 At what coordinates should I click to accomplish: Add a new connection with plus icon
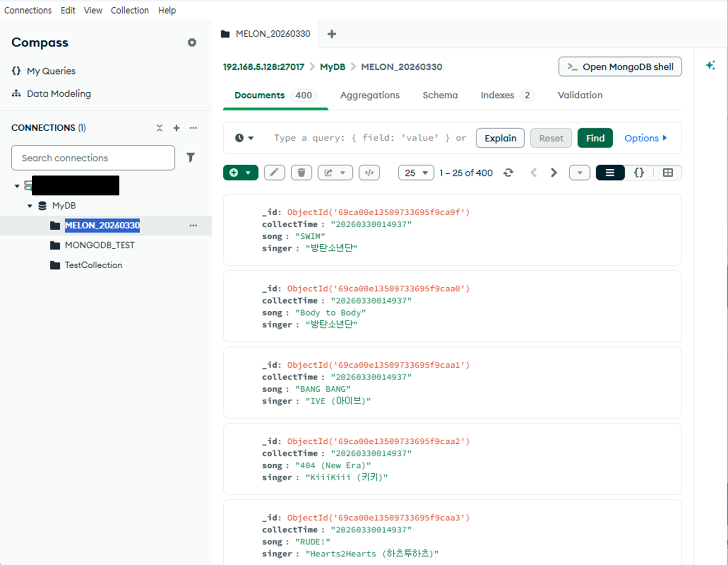pos(176,128)
